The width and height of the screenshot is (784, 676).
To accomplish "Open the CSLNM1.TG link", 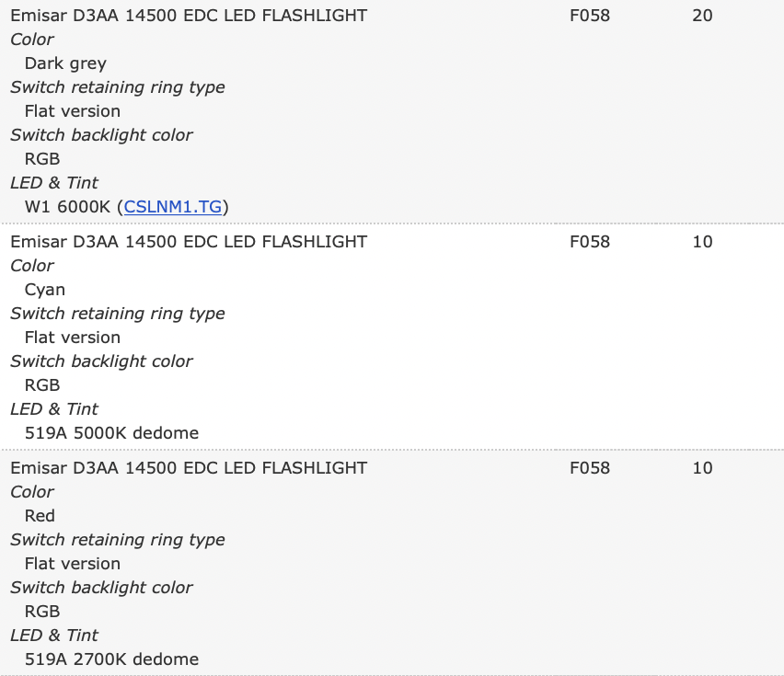I will [173, 207].
